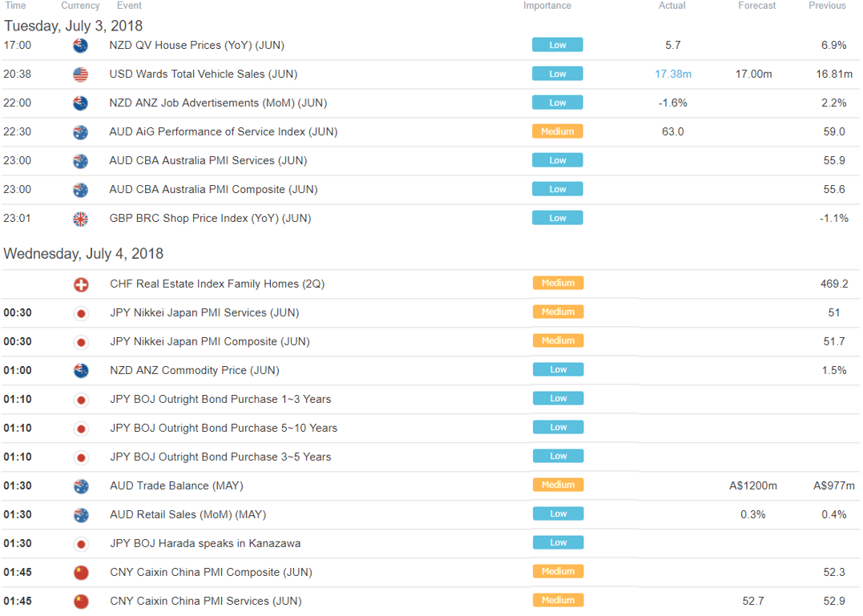This screenshot has width=863, height=616.
Task: Click the Currency column header
Action: [x=80, y=6]
